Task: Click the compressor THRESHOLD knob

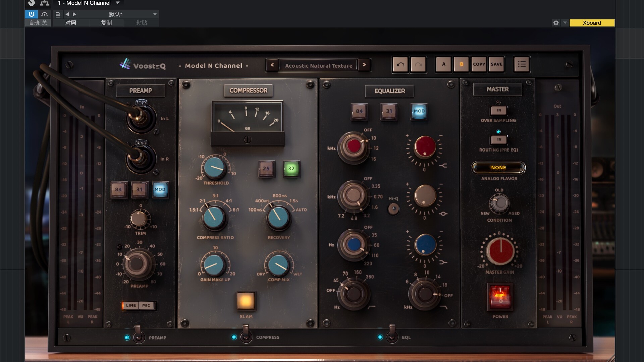Action: (215, 168)
